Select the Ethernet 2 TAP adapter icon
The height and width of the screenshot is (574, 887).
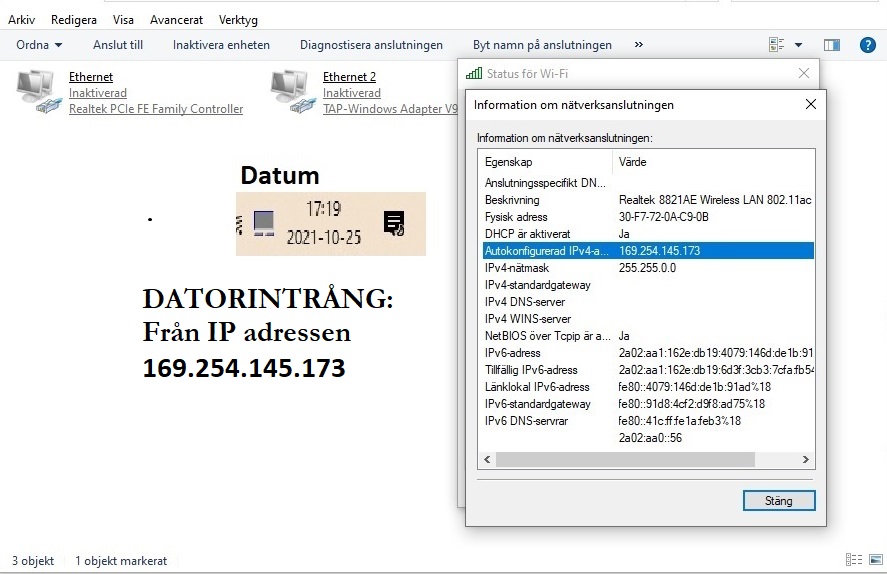292,92
